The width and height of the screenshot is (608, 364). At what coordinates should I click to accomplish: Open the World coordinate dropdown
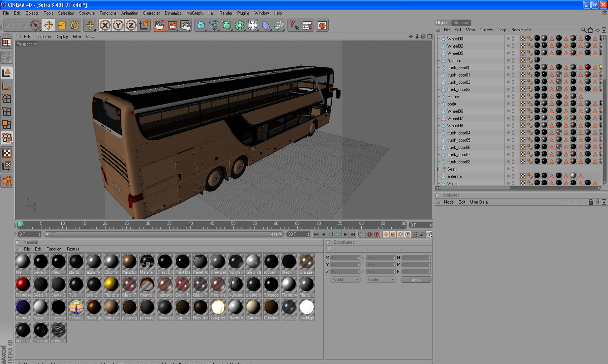click(x=345, y=279)
